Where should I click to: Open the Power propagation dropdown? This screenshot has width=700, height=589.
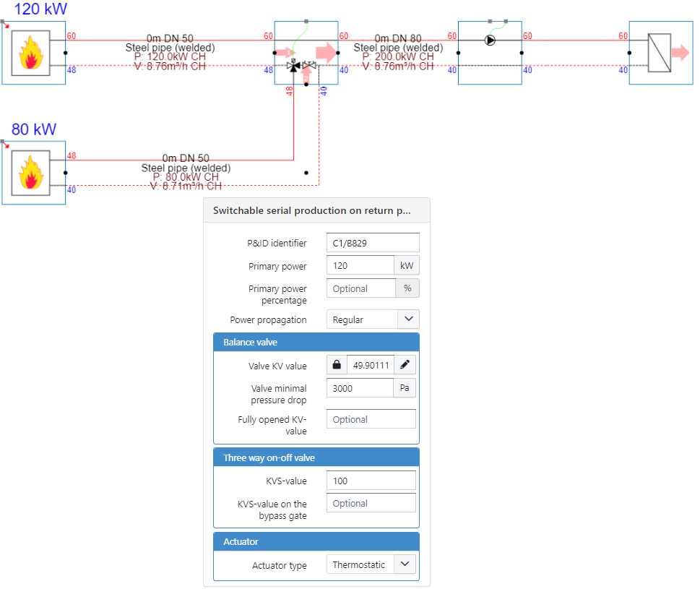pos(372,319)
